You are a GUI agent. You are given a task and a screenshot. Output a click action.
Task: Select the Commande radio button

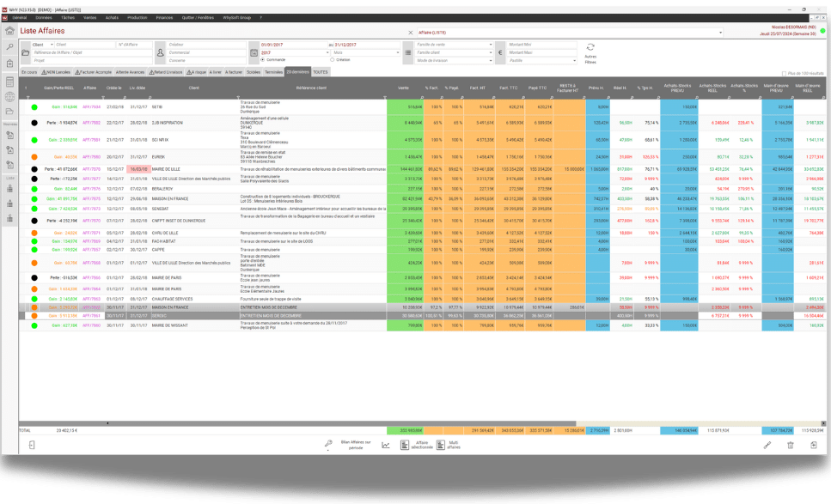(x=262, y=60)
